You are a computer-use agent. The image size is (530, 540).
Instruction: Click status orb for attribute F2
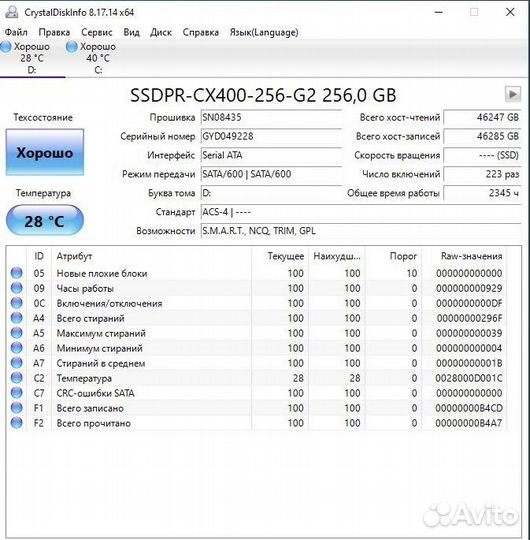point(17,423)
